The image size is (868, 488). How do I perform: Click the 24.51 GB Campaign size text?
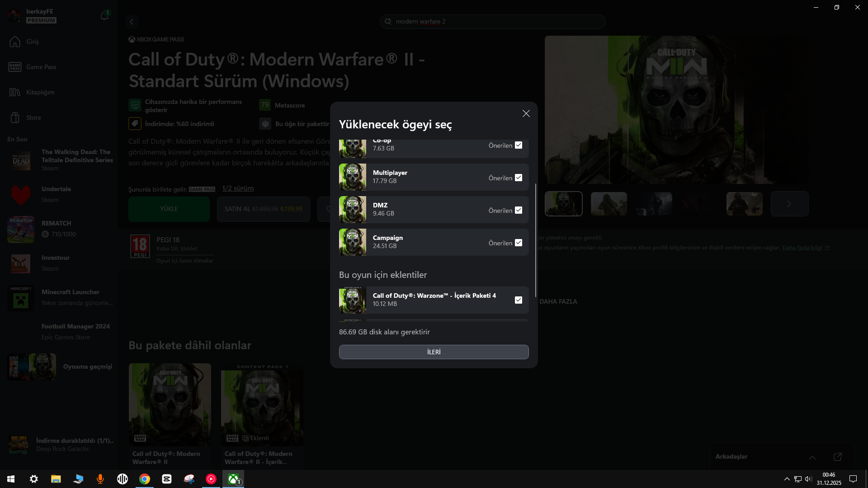pos(385,246)
